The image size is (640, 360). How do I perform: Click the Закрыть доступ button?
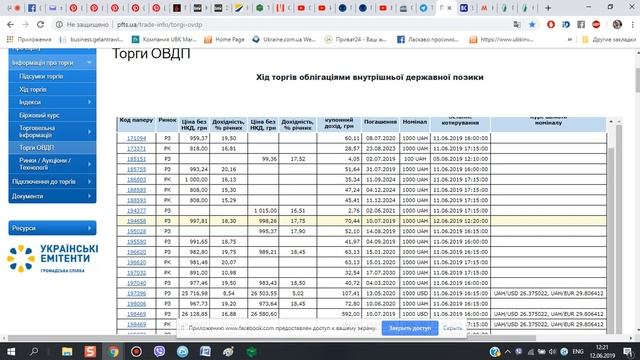click(410, 328)
